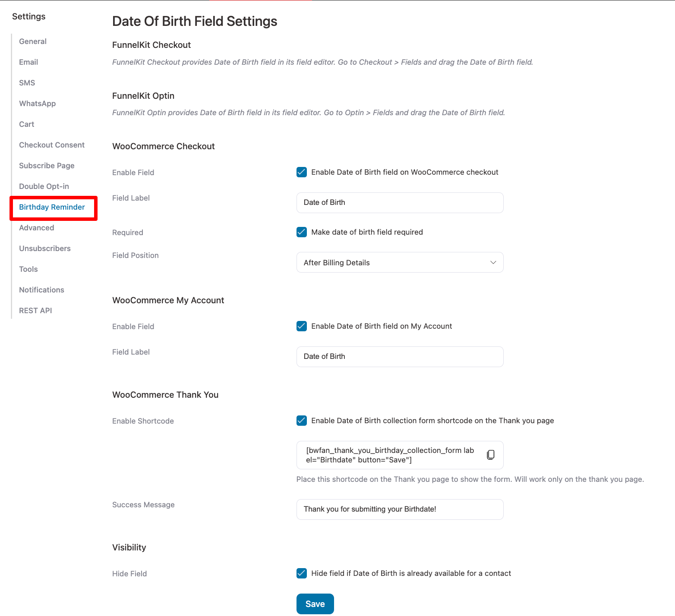675x616 pixels.
Task: Click the WooCommerce My Account heading
Action: pyautogui.click(x=168, y=300)
